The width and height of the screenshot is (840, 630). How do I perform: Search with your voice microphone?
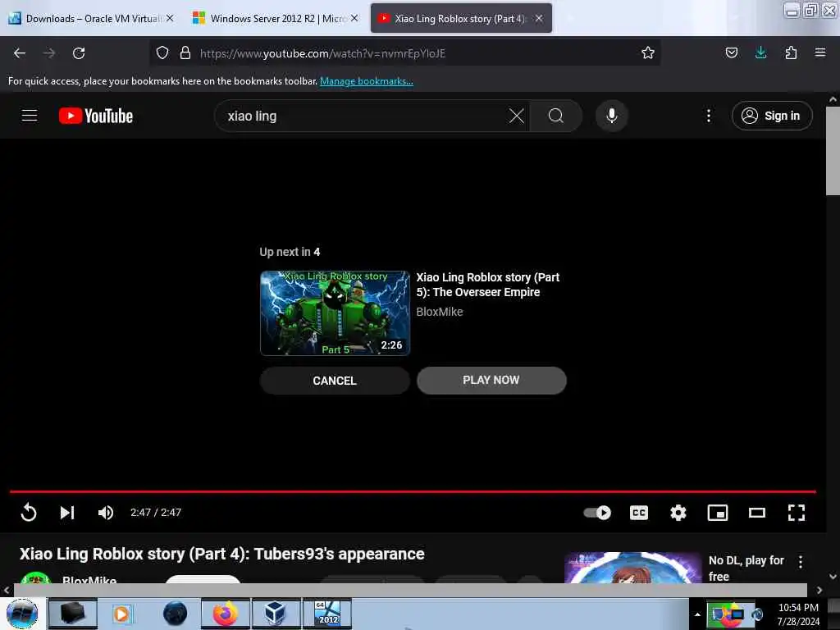click(612, 116)
